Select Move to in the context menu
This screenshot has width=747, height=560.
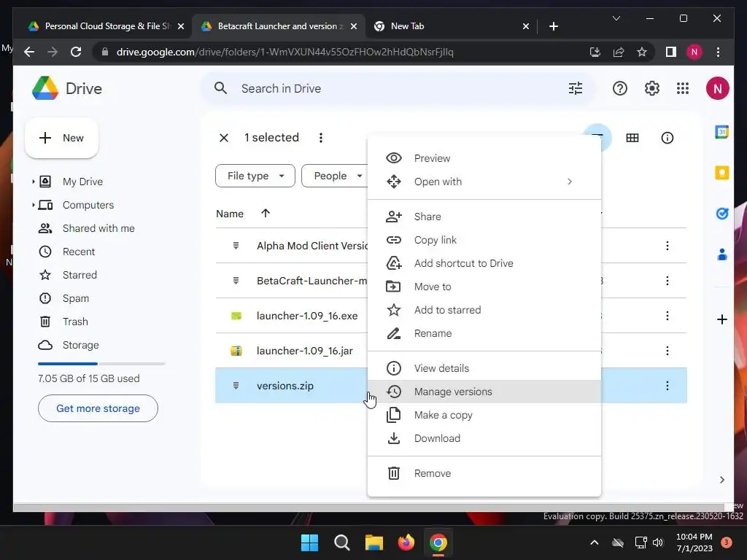pos(484,287)
